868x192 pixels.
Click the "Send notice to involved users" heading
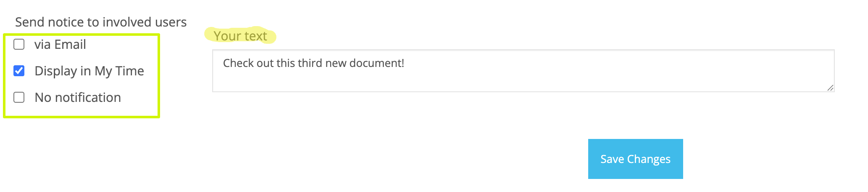pyautogui.click(x=101, y=22)
